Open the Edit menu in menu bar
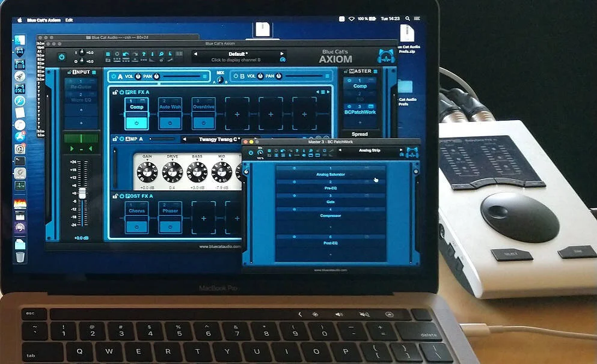597x364 pixels. click(x=69, y=20)
